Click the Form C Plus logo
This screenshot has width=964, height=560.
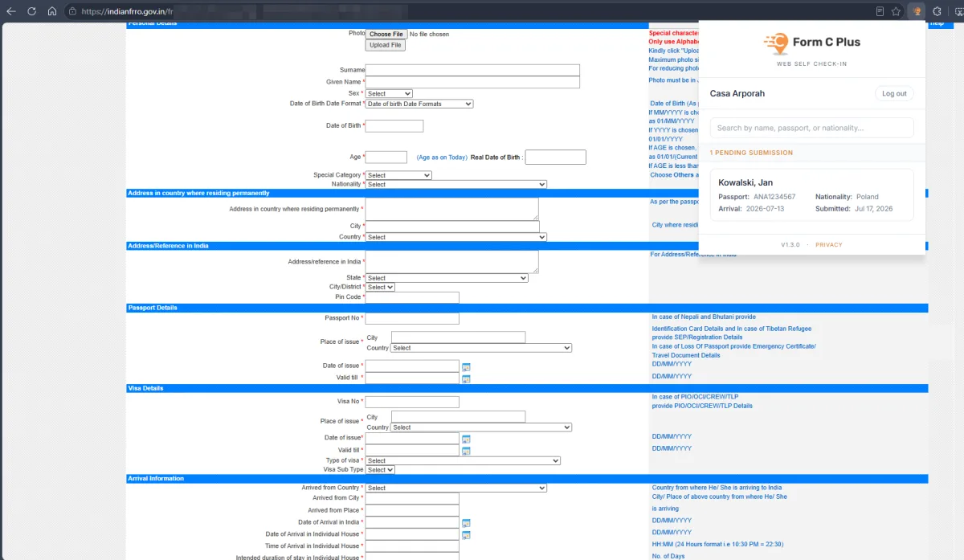[x=811, y=43]
